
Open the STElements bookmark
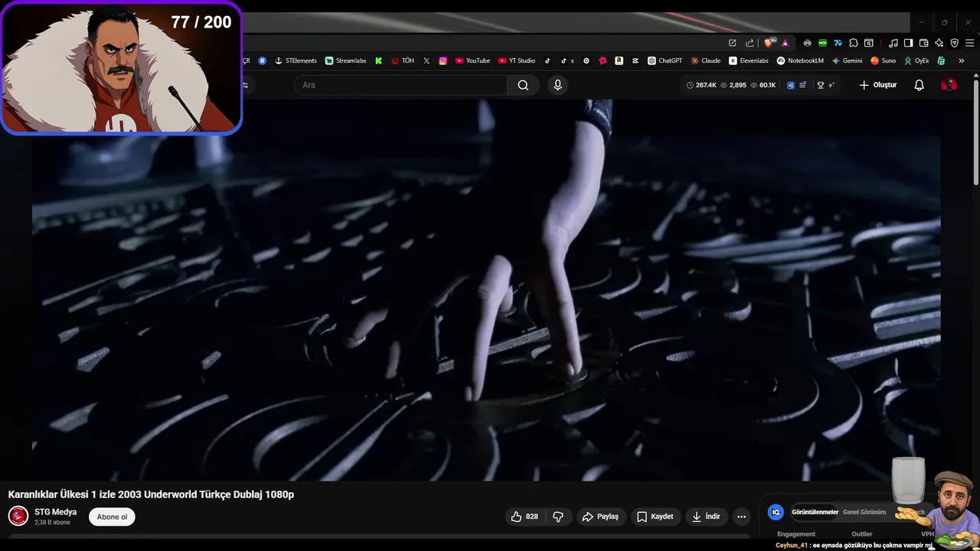coord(296,60)
